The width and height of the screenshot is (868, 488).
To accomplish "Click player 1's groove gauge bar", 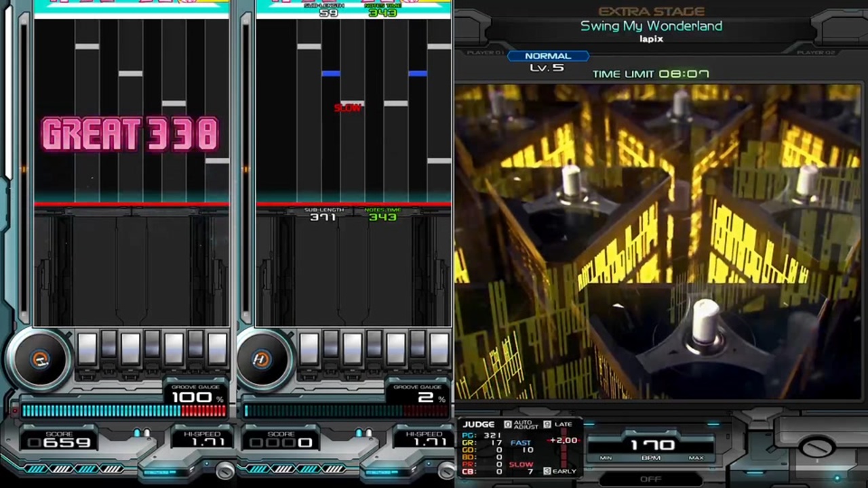I will [124, 411].
